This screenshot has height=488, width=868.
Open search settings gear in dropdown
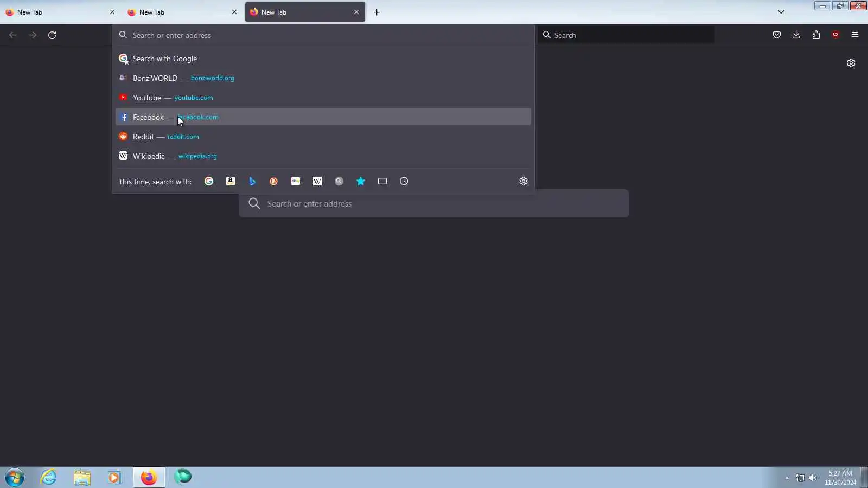pyautogui.click(x=524, y=181)
